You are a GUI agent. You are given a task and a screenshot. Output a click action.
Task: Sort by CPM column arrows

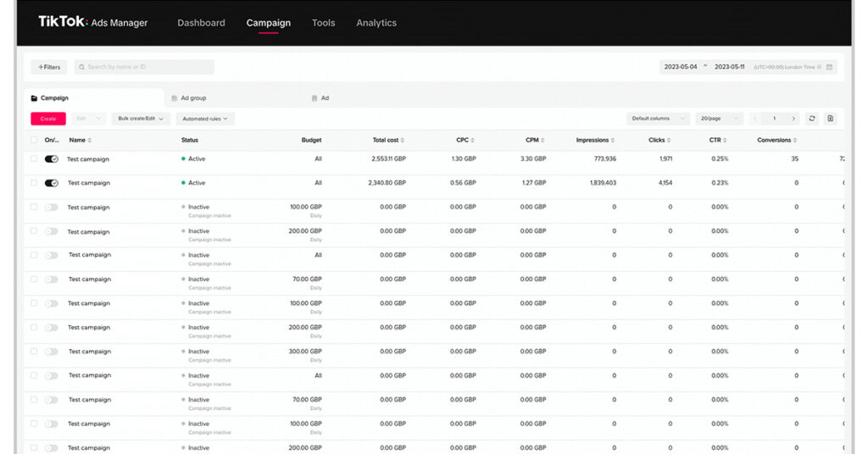542,141
